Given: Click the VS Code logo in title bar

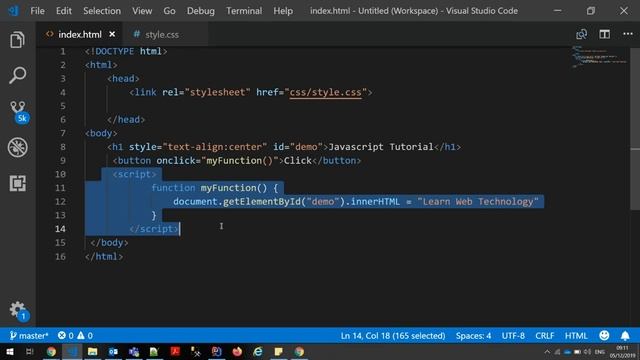Looking at the screenshot, I should click(13, 11).
